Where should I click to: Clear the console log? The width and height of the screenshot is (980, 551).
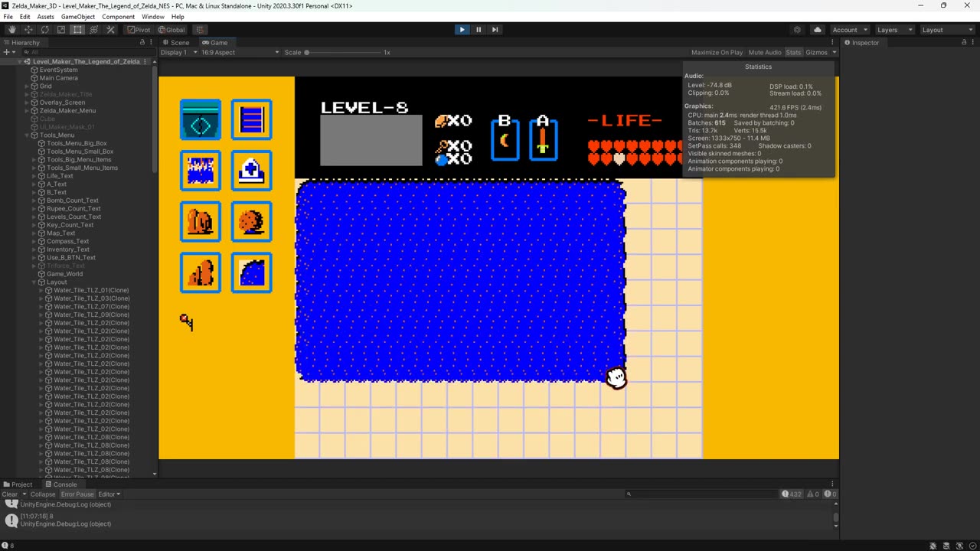click(10, 494)
